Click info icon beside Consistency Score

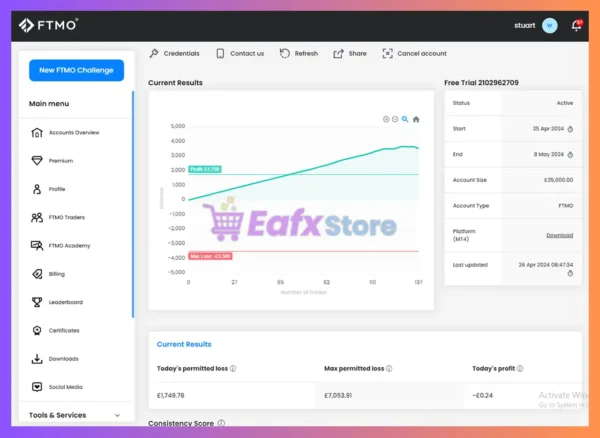pos(221,423)
